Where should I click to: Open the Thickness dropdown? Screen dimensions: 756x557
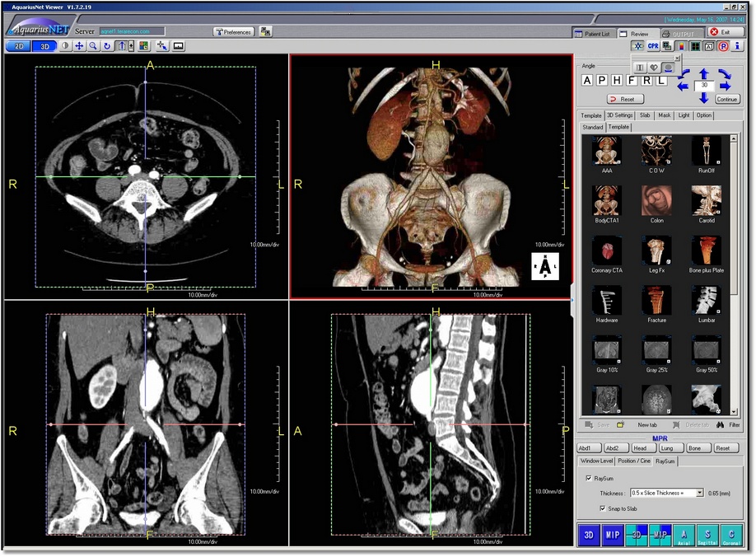pyautogui.click(x=699, y=493)
